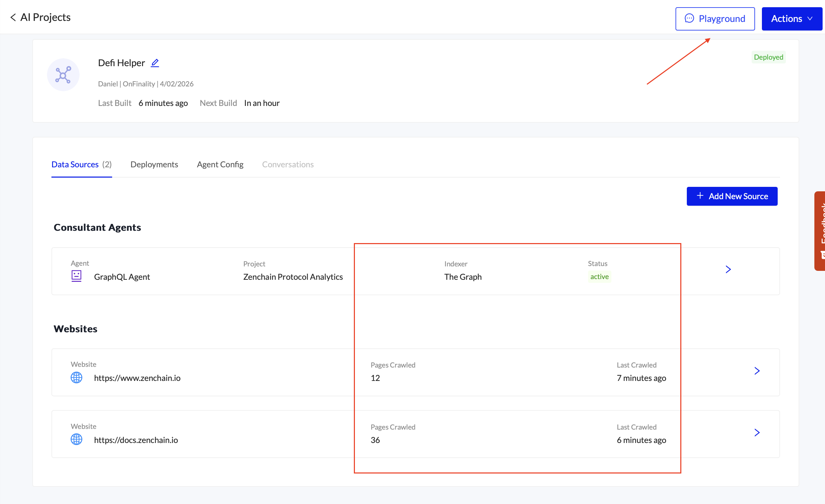The height and width of the screenshot is (504, 825).
Task: Click the chat bubble icon in Playground button
Action: [689, 19]
